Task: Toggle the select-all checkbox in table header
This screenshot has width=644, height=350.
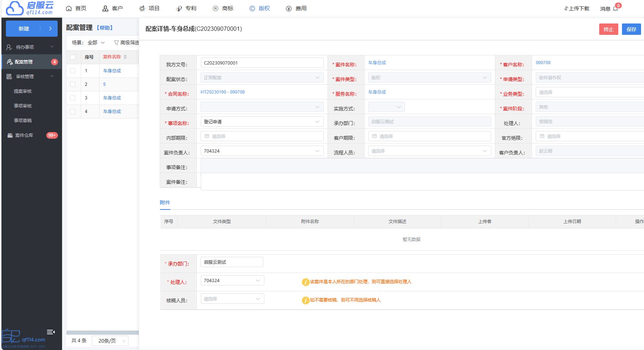Action: [x=73, y=57]
